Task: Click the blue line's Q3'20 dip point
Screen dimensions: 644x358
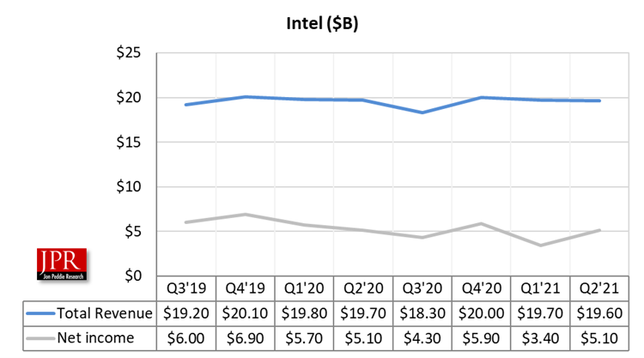Action: coord(422,112)
